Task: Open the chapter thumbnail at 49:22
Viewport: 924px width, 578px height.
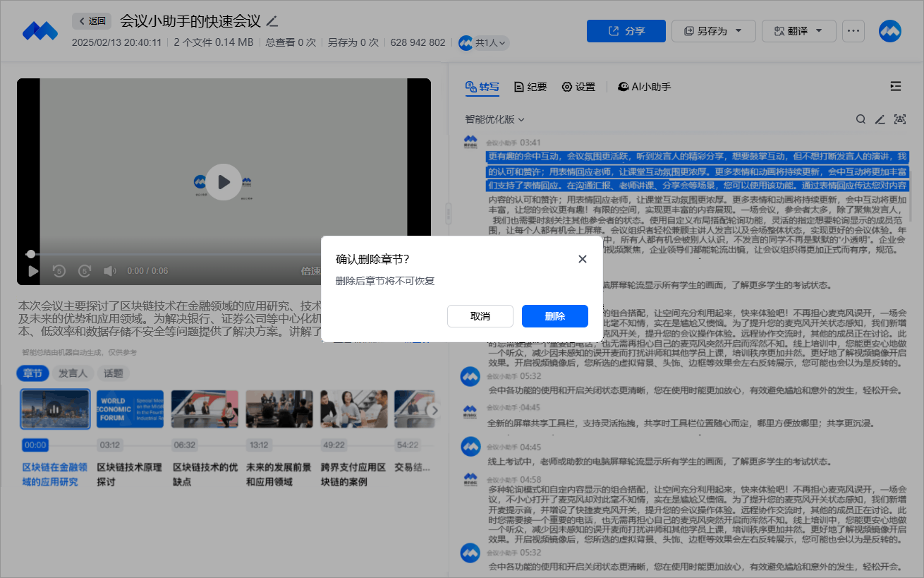Action: coord(354,409)
